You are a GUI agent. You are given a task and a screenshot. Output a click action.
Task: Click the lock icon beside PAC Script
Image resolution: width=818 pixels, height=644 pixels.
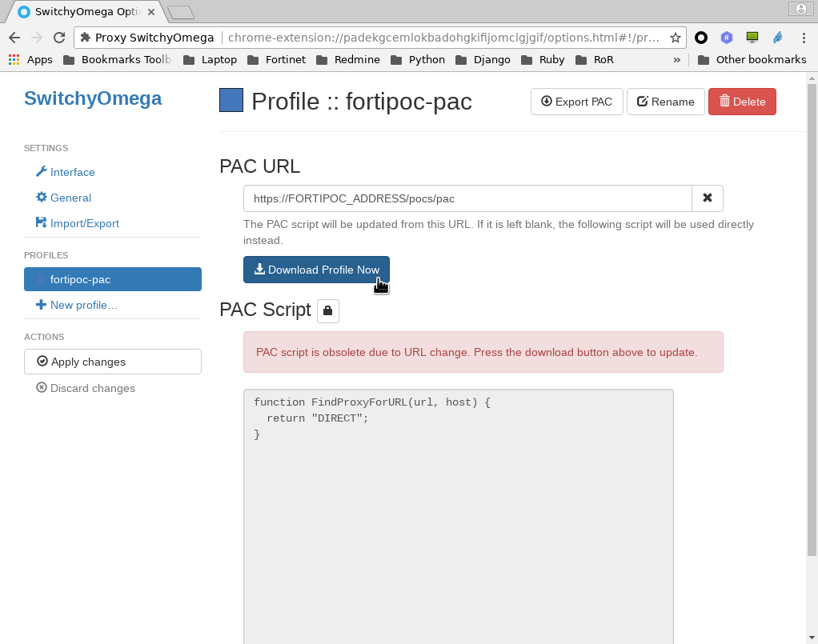pos(328,310)
